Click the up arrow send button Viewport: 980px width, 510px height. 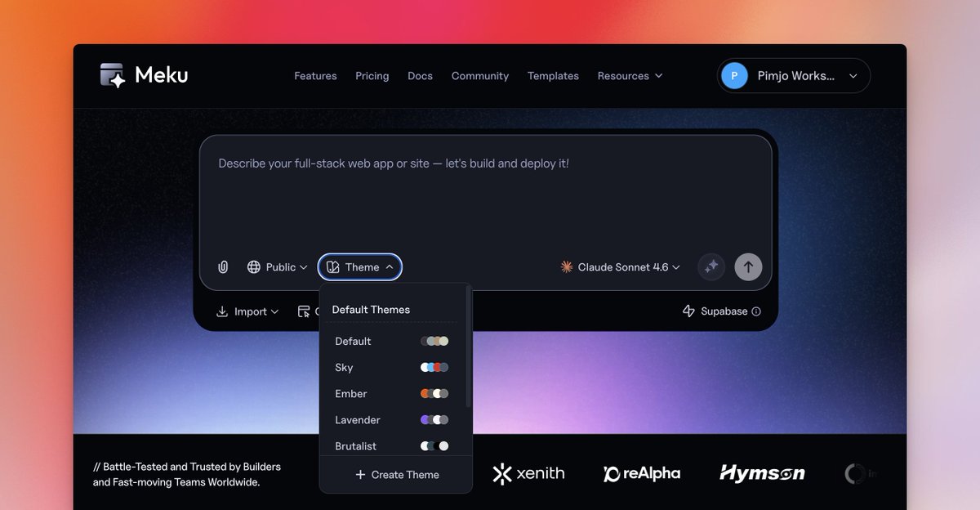748,266
